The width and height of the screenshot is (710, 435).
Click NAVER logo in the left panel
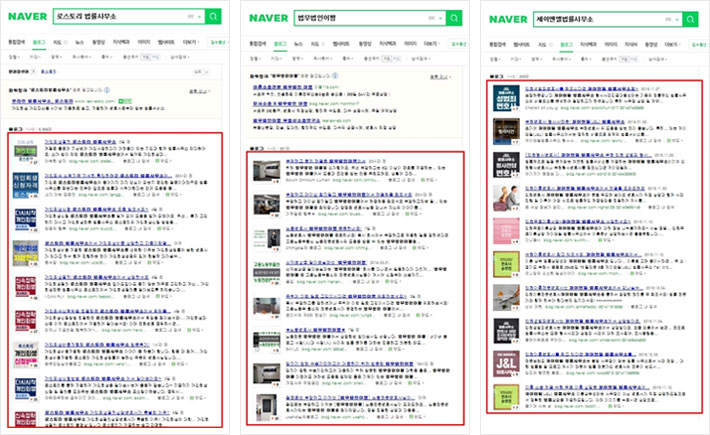(29, 18)
